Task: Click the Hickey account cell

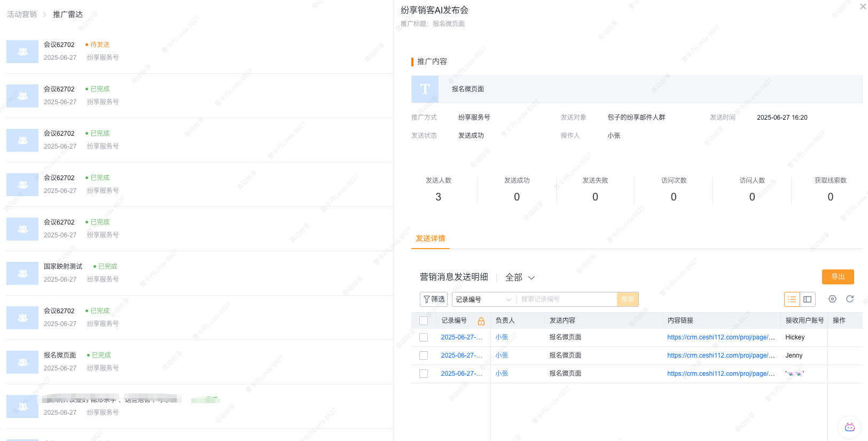Action: coord(795,337)
